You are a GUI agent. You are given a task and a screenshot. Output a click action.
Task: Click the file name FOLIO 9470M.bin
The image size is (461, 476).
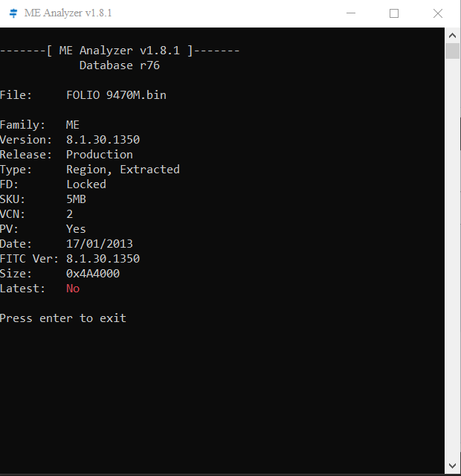pos(116,95)
